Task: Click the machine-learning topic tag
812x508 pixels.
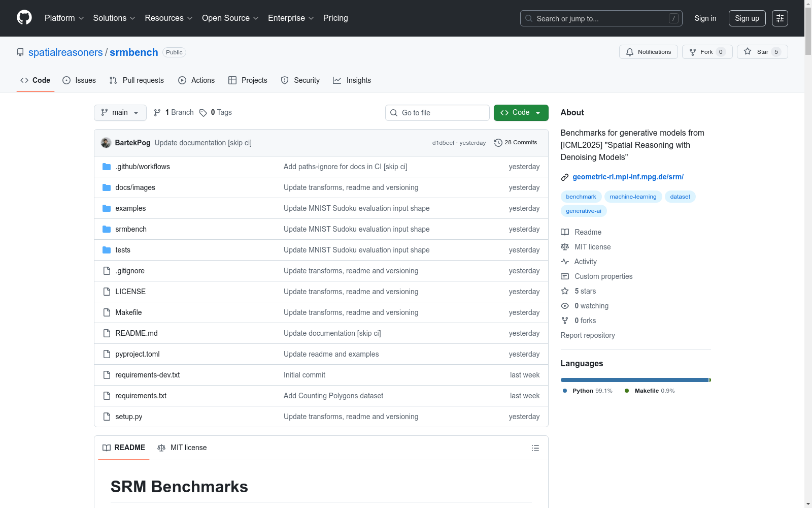Action: coord(633,197)
